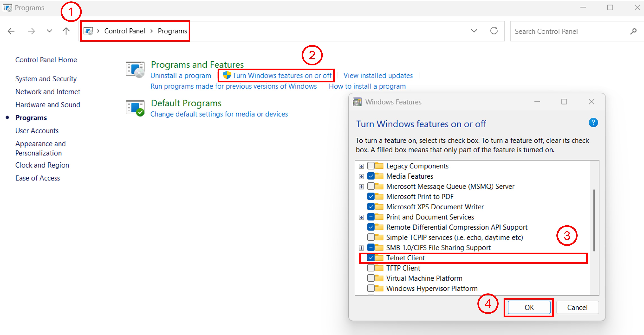Image resolution: width=644 pixels, height=335 pixels.
Task: Select the Virtual Machine Platform label
Action: click(x=424, y=278)
